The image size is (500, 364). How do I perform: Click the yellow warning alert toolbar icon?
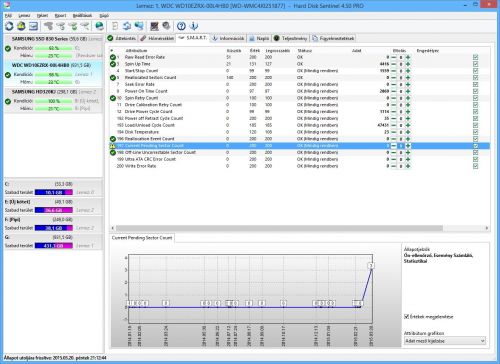click(21, 26)
